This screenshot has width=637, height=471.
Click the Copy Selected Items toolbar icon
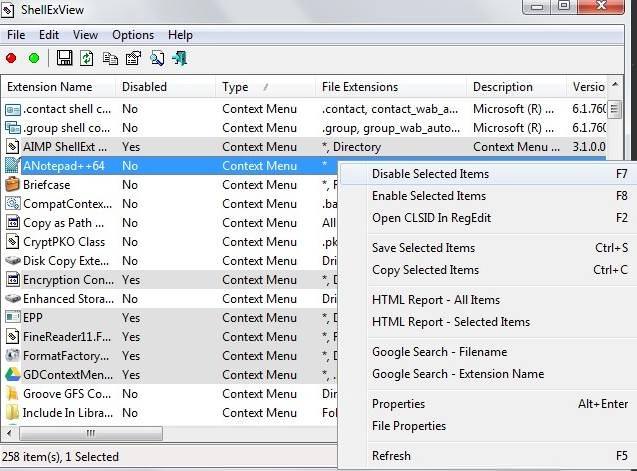[x=110, y=59]
